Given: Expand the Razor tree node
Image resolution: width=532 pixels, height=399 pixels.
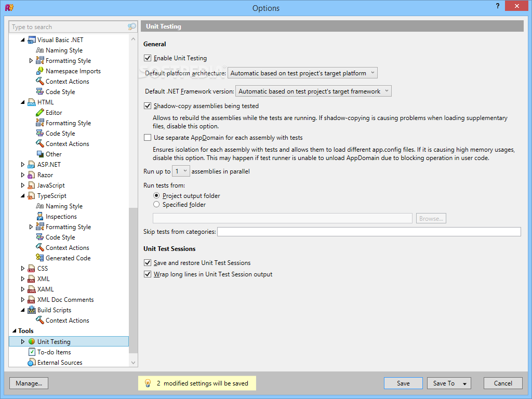Looking at the screenshot, I should pos(23,175).
